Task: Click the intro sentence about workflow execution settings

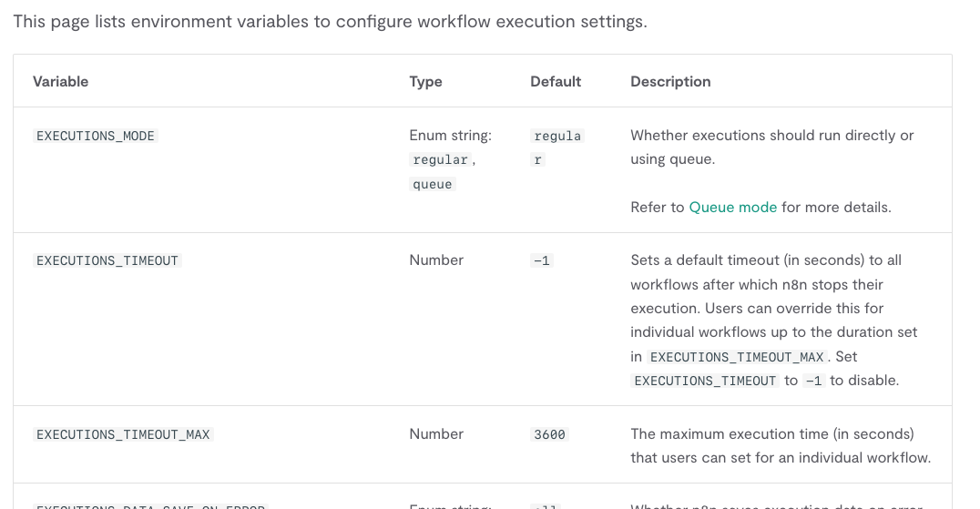Action: [330, 22]
